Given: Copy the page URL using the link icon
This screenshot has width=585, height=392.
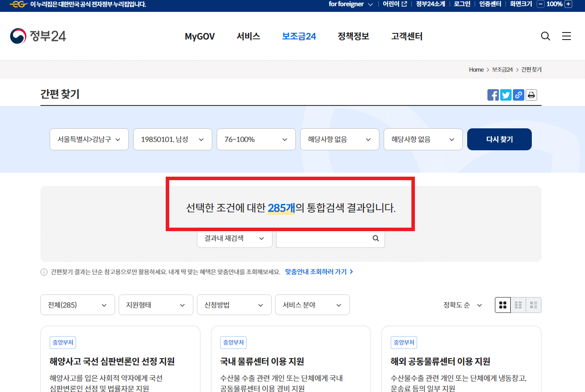Looking at the screenshot, I should pos(518,94).
